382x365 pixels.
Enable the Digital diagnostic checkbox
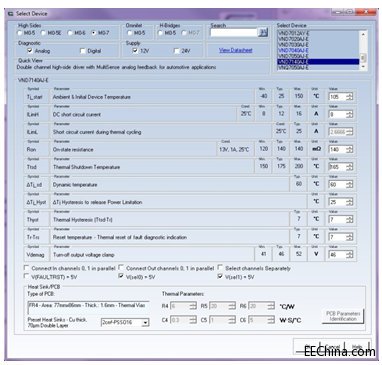83,51
